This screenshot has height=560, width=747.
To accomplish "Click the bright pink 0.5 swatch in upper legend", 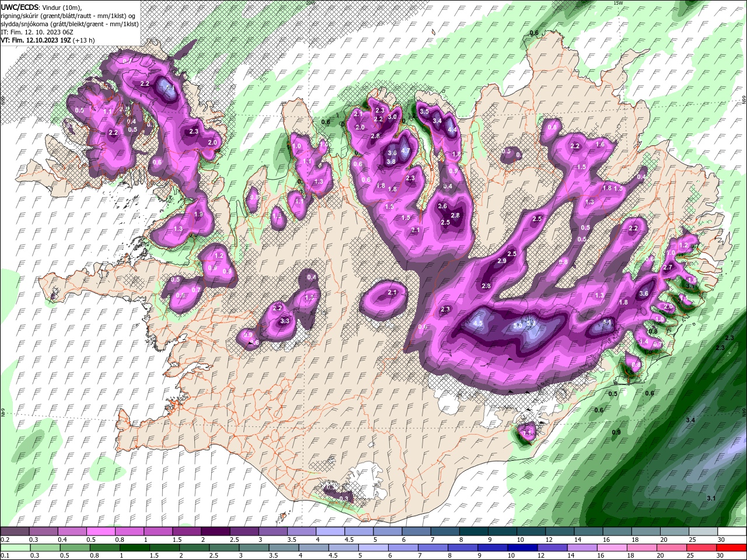I will [x=100, y=531].
